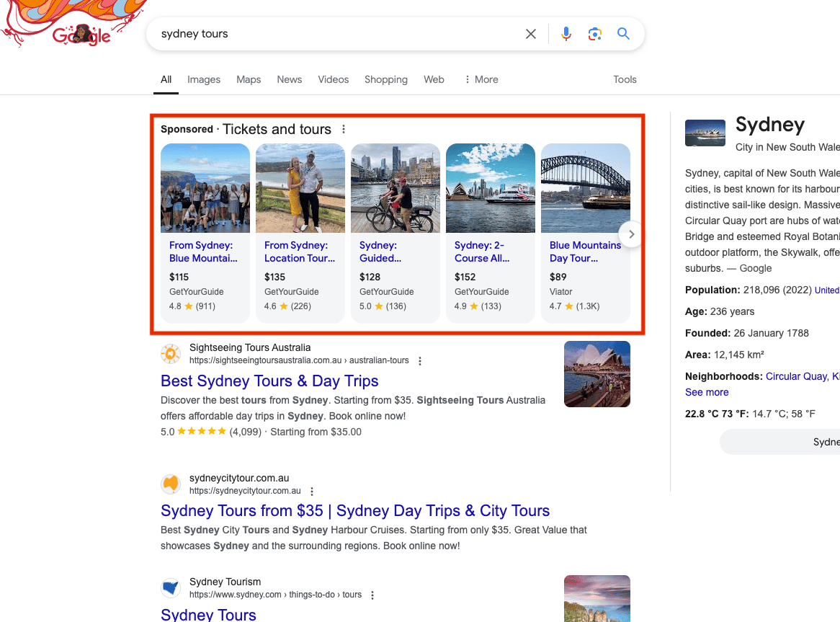Click the bike tour photo priced $128
840x622 pixels.
396,188
